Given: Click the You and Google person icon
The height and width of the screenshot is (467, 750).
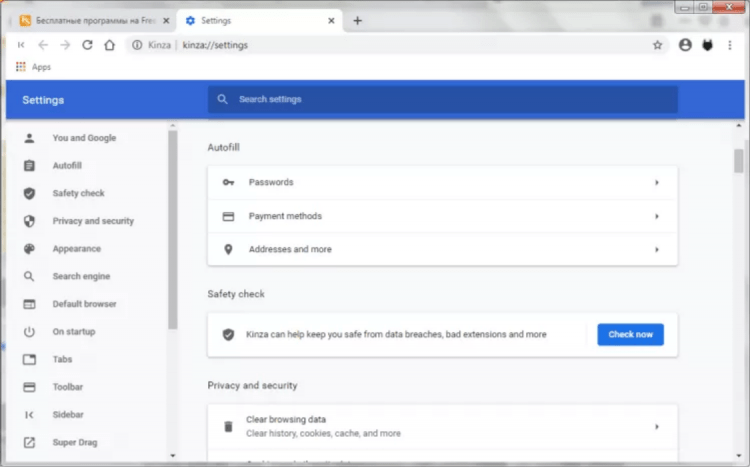Looking at the screenshot, I should click(29, 138).
